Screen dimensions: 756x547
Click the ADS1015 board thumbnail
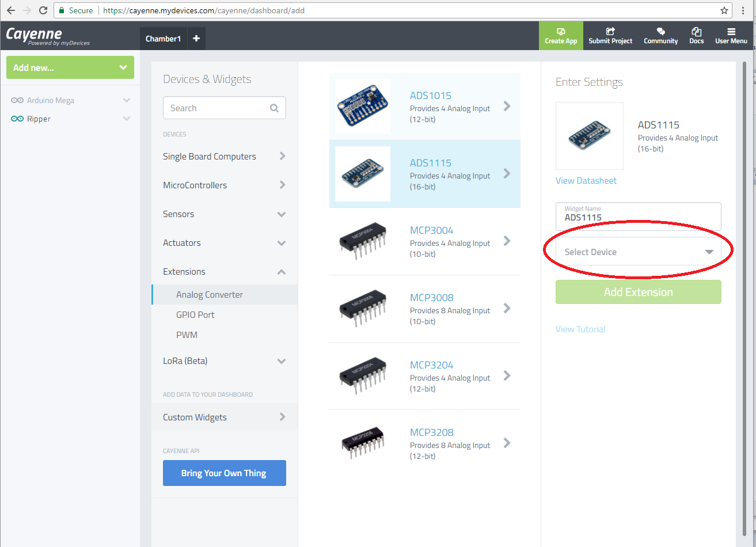coord(363,107)
